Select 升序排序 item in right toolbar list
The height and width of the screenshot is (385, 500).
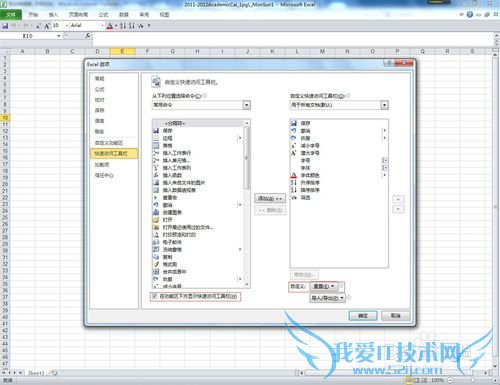[x=339, y=183]
